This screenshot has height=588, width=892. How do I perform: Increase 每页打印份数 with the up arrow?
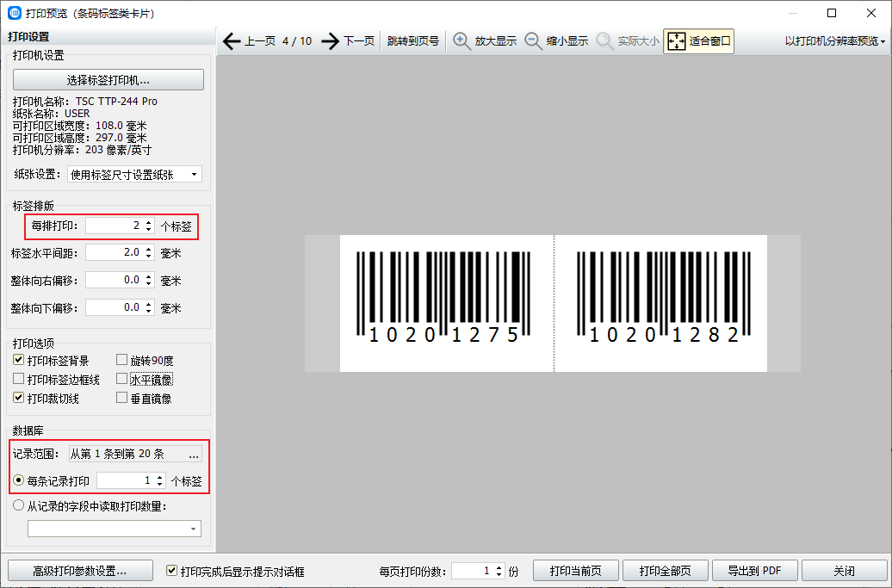[499, 566]
